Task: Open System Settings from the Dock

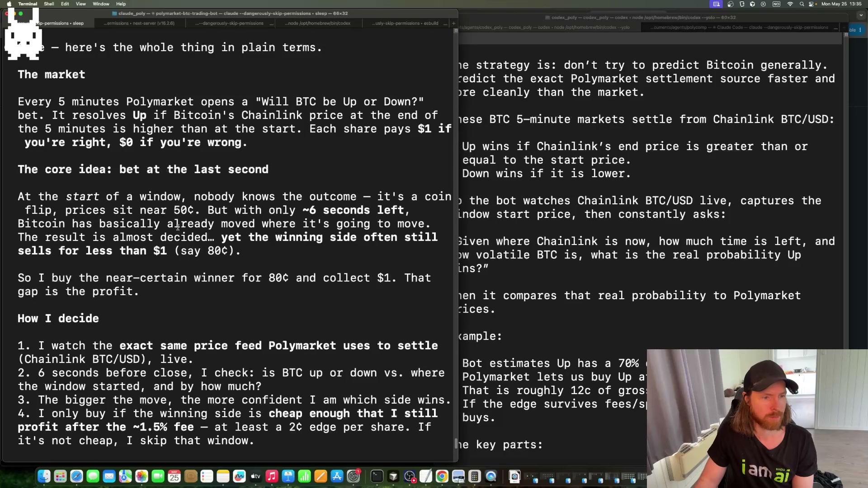Action: pos(353,476)
